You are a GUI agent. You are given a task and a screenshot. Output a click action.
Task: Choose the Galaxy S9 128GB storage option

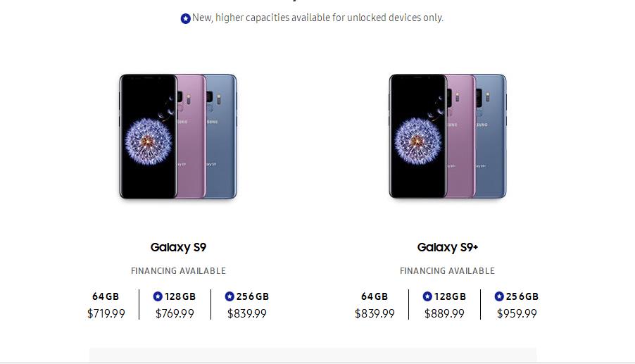pyautogui.click(x=175, y=305)
